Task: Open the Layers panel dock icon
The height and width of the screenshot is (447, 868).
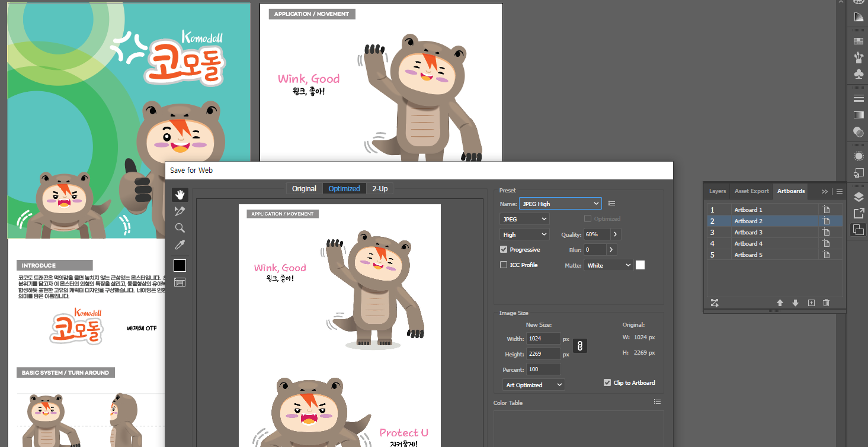Action: point(858,197)
